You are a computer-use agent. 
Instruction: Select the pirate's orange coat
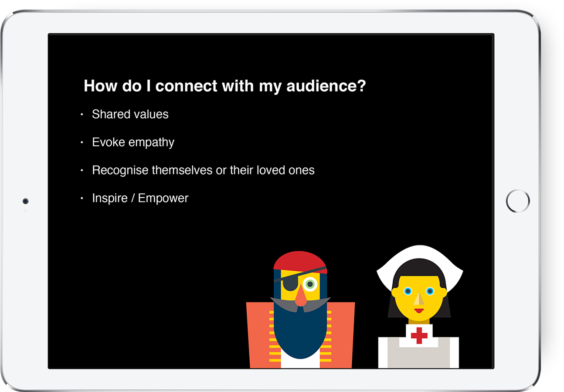pos(258,336)
